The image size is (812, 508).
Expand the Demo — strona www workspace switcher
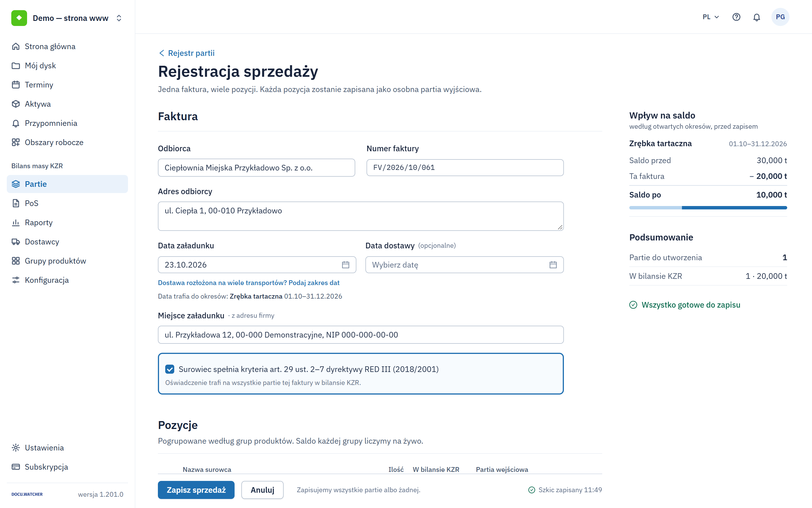119,18
